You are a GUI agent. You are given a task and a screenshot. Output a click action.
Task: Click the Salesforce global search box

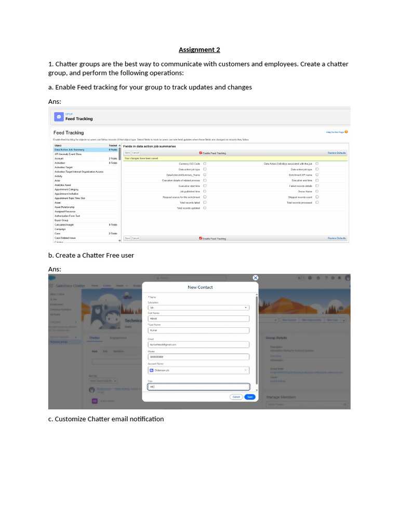click(x=190, y=278)
